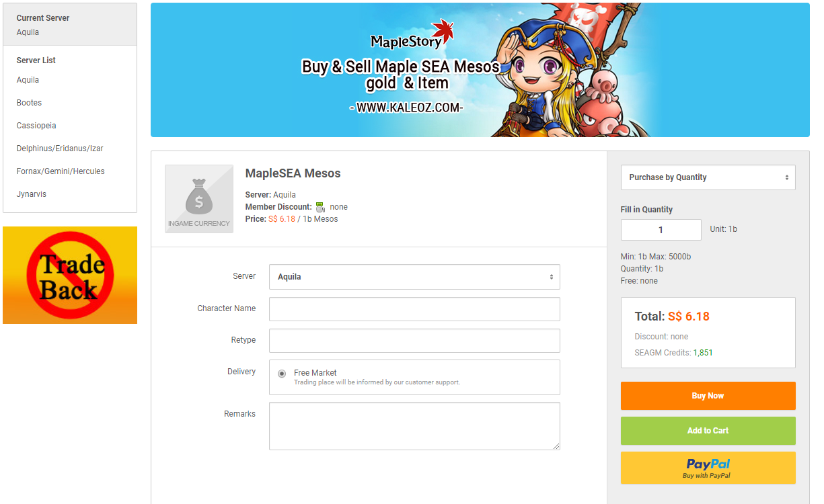Click the green Add to Cart button
This screenshot has width=824, height=504.
[708, 431]
